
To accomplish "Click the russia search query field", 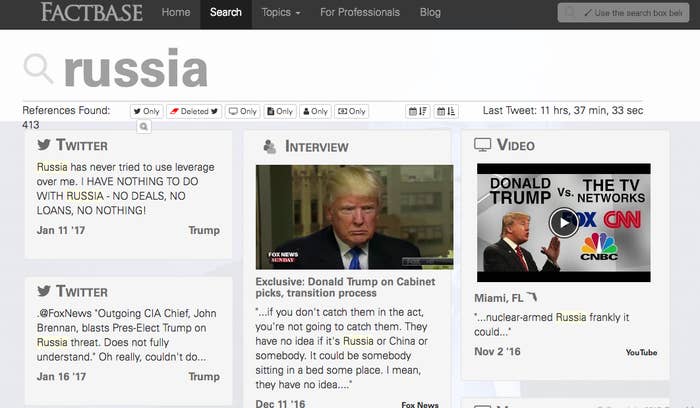I will 136,69.
